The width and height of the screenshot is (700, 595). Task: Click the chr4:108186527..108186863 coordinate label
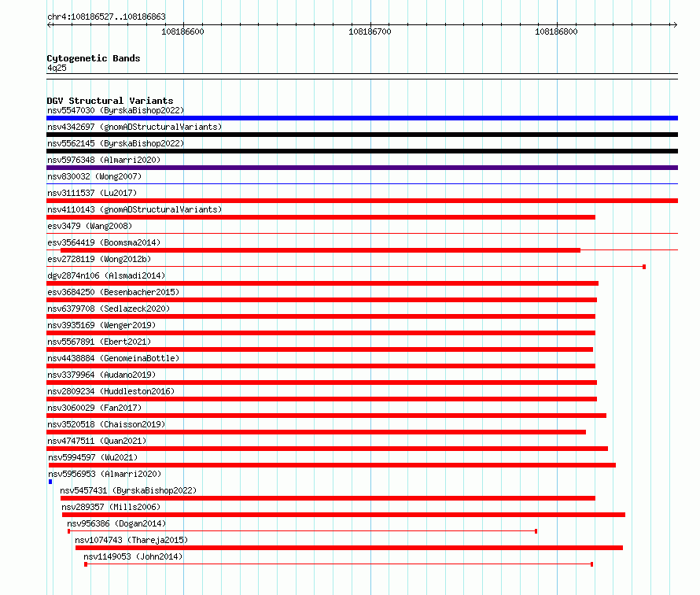point(106,17)
